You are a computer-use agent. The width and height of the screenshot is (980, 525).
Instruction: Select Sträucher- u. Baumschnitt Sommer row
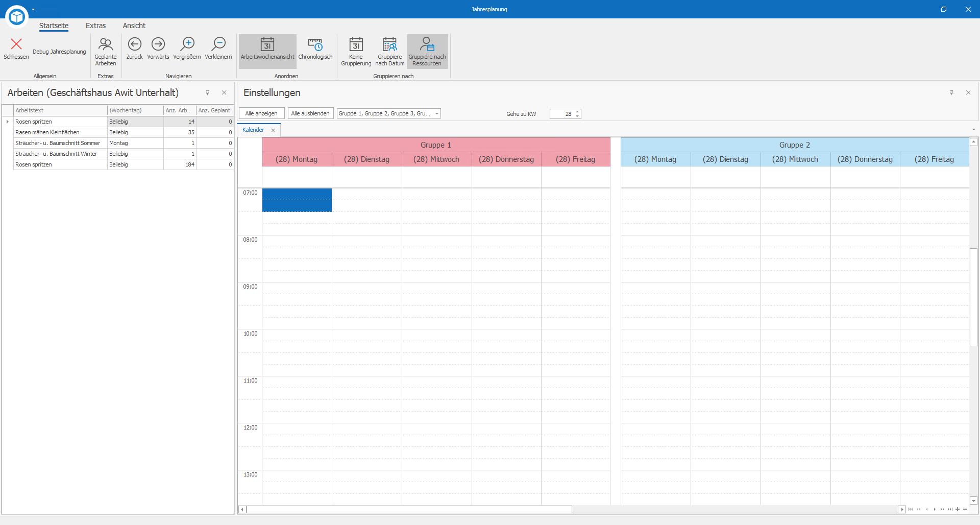(x=124, y=143)
